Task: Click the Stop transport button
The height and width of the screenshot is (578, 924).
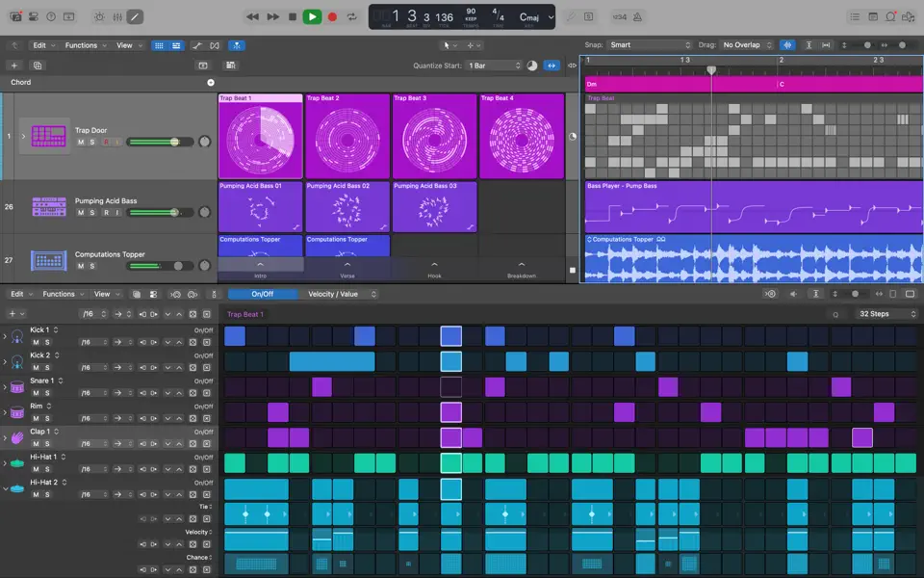Action: [x=292, y=16]
